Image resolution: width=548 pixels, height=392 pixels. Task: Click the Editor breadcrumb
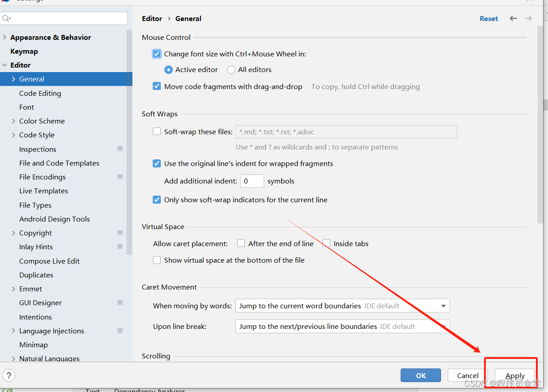click(152, 18)
